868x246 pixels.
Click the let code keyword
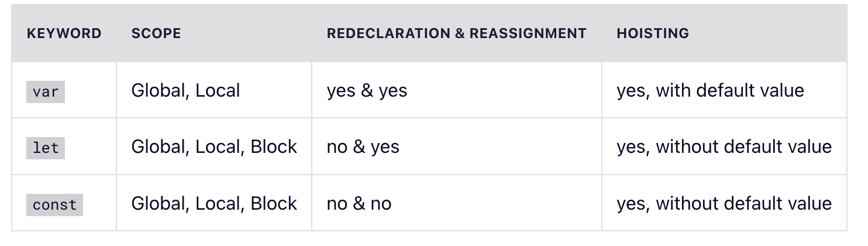46,148
